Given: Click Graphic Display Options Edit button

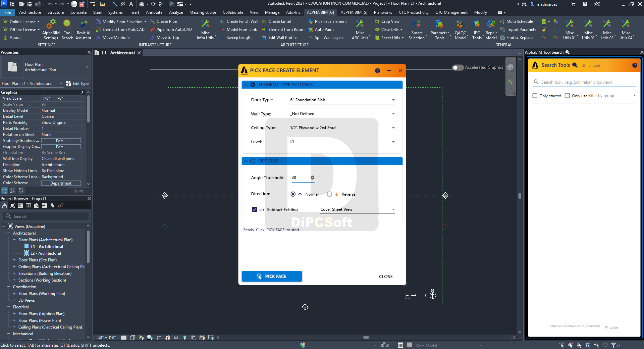Looking at the screenshot, I should pyautogui.click(x=61, y=147).
